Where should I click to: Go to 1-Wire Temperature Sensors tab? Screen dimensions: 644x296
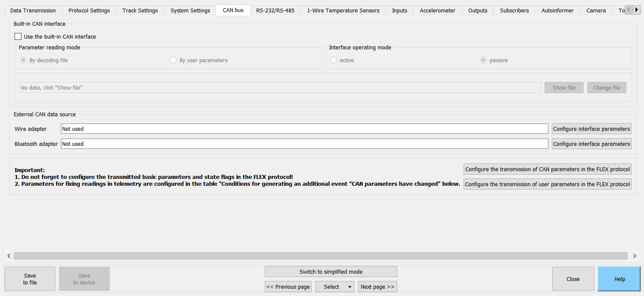point(343,10)
